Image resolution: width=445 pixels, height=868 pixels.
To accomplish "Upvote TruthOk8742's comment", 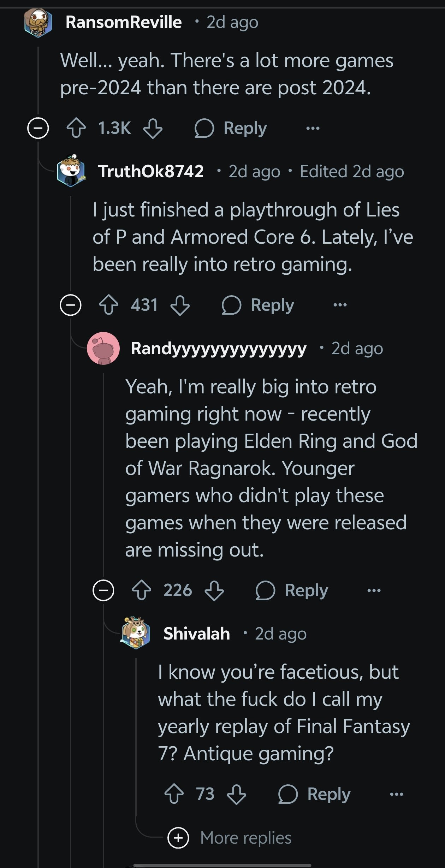I will pyautogui.click(x=109, y=305).
